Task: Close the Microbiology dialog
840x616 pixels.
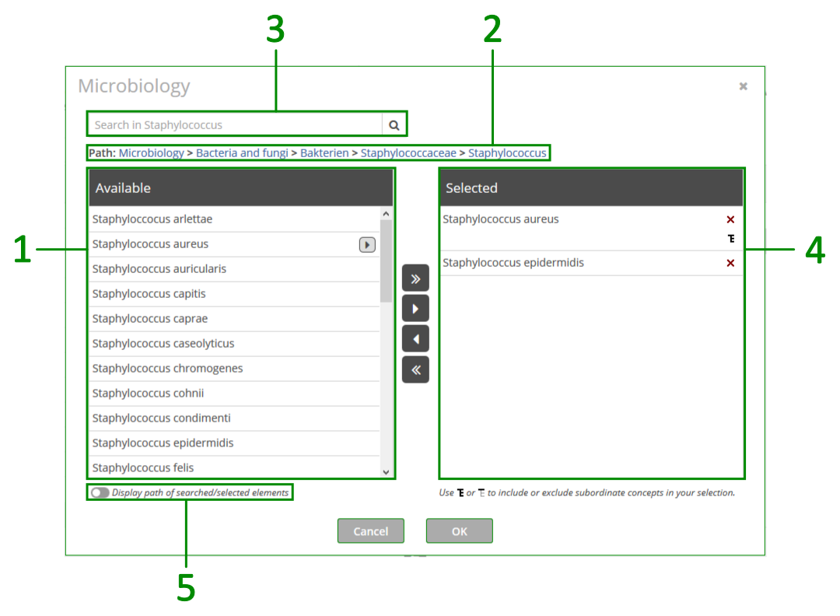Action: (x=743, y=86)
